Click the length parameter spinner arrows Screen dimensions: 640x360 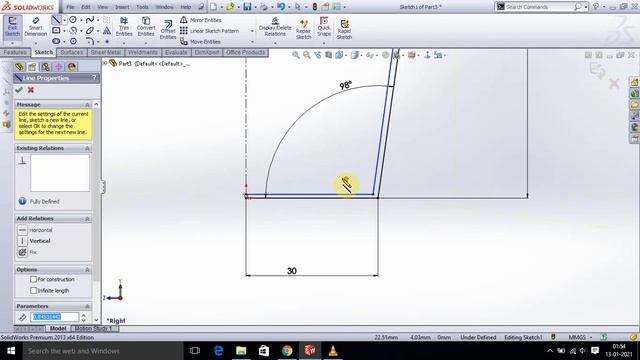pos(83,317)
